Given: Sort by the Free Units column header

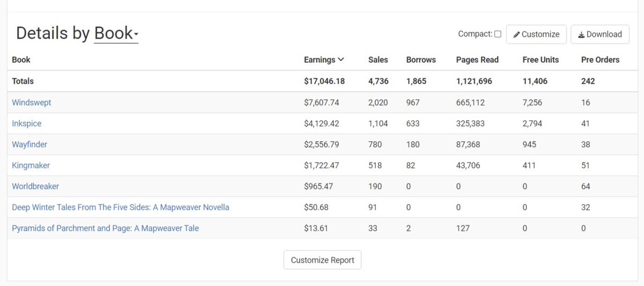Looking at the screenshot, I should (x=540, y=60).
